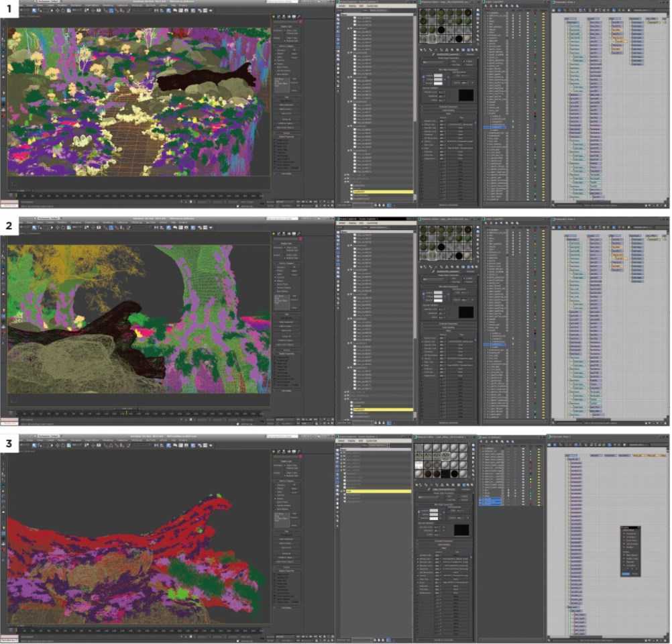This screenshot has height=644, width=672.
Task: Open Edit menu in top Scene Explorer
Action: coord(361,6)
